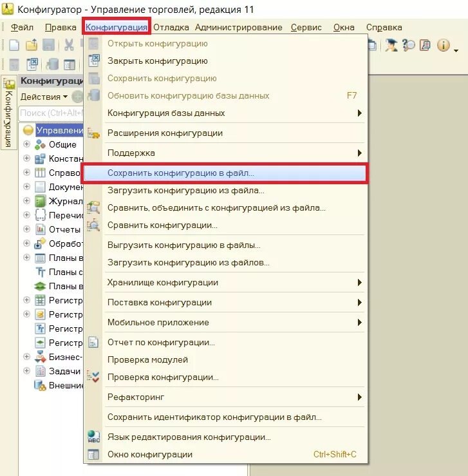Screen dimensions: 468x476
Task: Click the Отчет по конфигурации document icon
Action: click(93, 343)
